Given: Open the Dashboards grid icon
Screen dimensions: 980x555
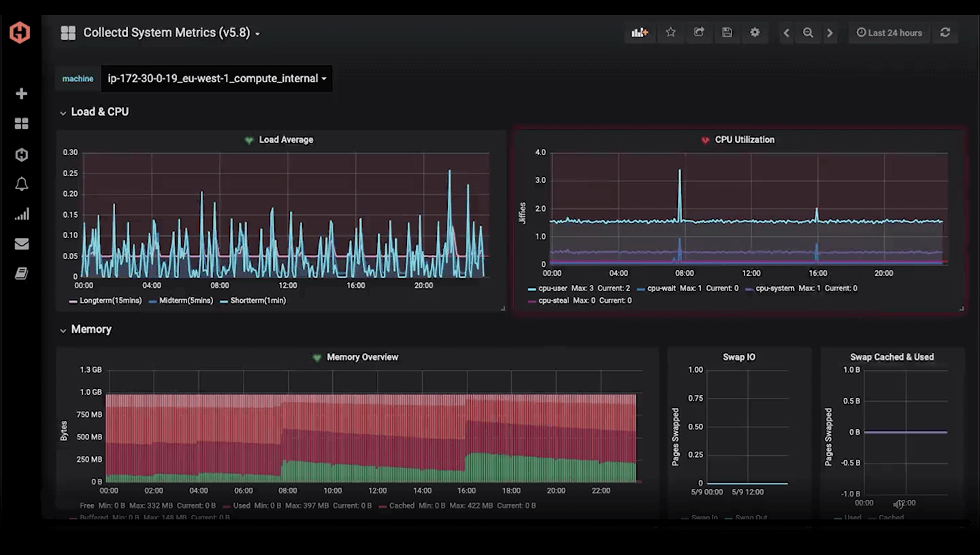Looking at the screenshot, I should click(x=21, y=123).
